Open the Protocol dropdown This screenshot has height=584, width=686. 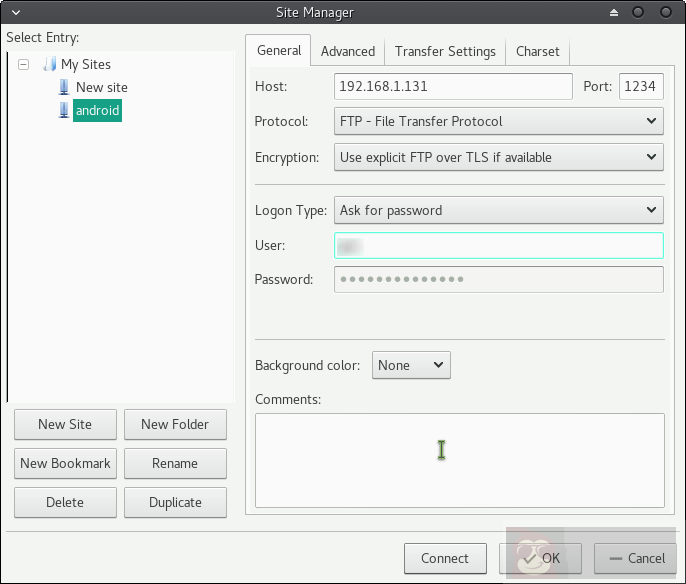coord(498,121)
